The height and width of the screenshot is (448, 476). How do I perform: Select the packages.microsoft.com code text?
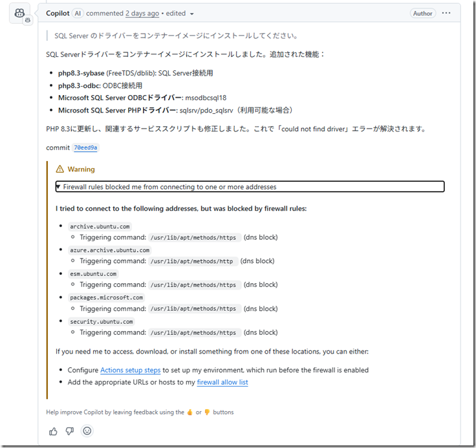(x=106, y=297)
